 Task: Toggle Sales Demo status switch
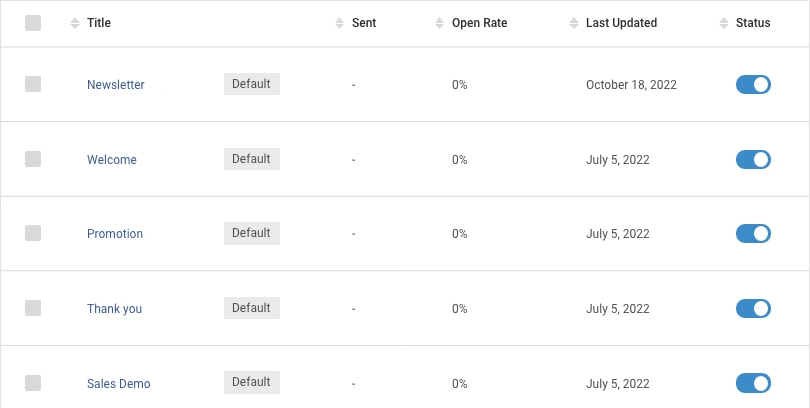753,383
